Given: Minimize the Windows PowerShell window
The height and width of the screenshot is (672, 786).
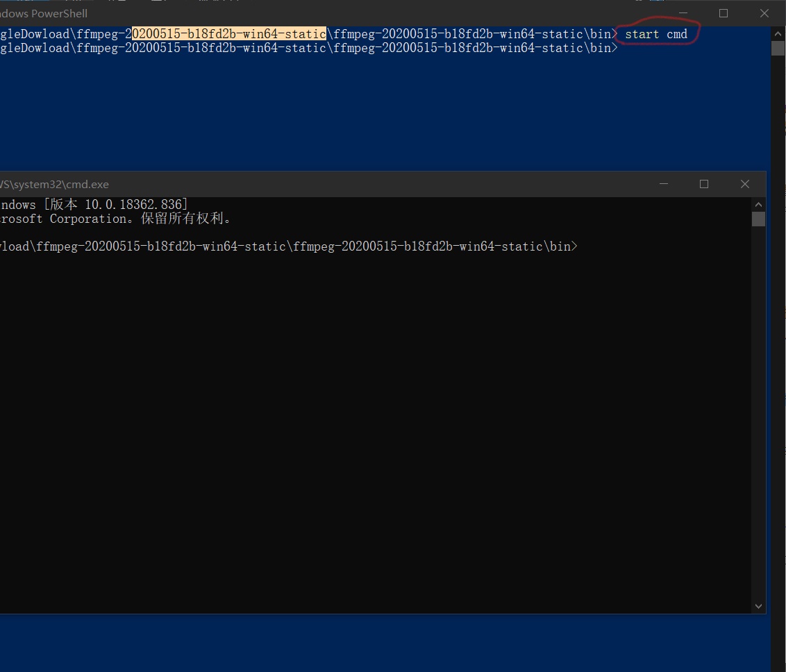Looking at the screenshot, I should click(683, 13).
